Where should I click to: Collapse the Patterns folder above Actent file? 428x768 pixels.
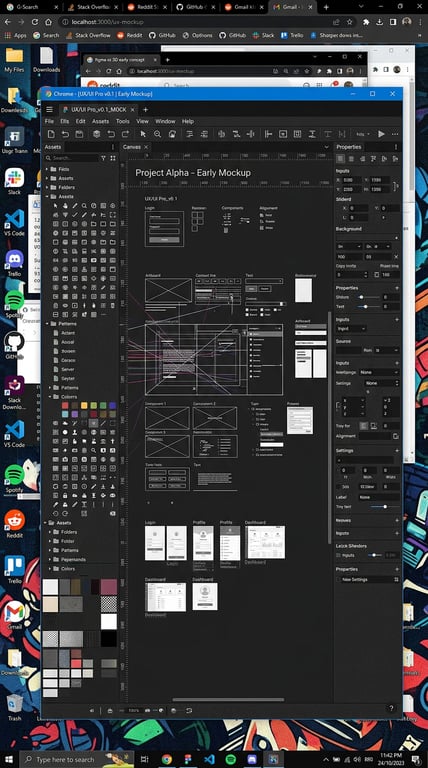pyautogui.click(x=48, y=324)
